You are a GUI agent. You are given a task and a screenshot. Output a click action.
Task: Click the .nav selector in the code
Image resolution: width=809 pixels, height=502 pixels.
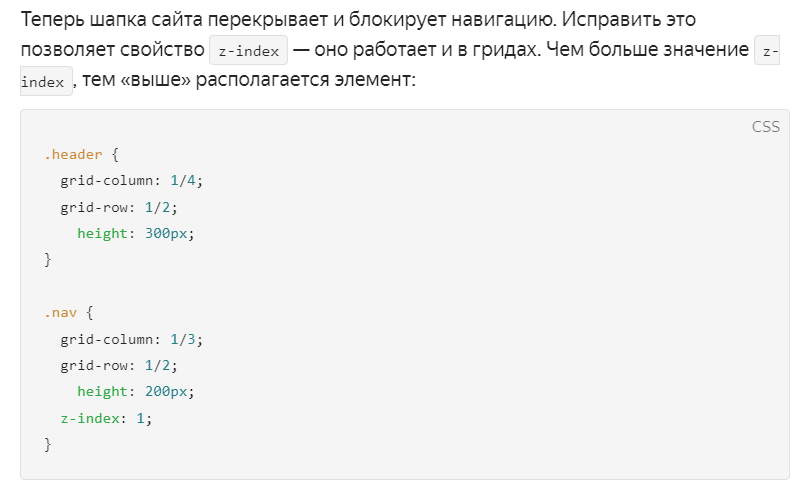tap(60, 313)
